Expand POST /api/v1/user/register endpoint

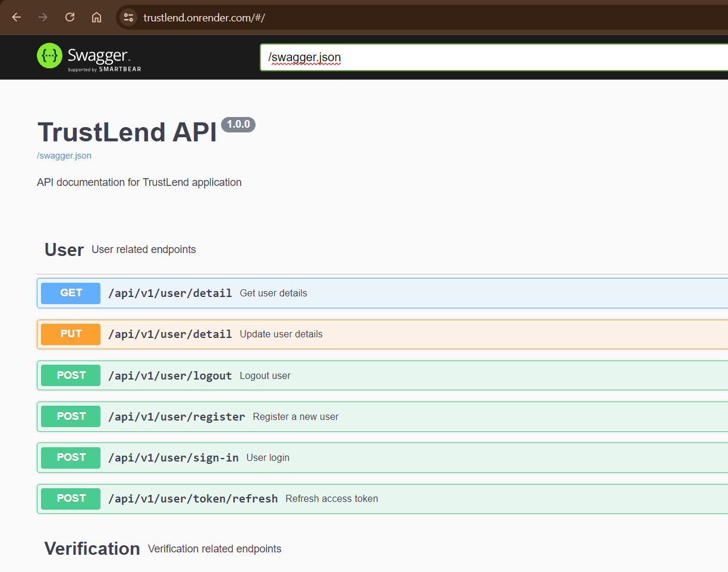[382, 416]
